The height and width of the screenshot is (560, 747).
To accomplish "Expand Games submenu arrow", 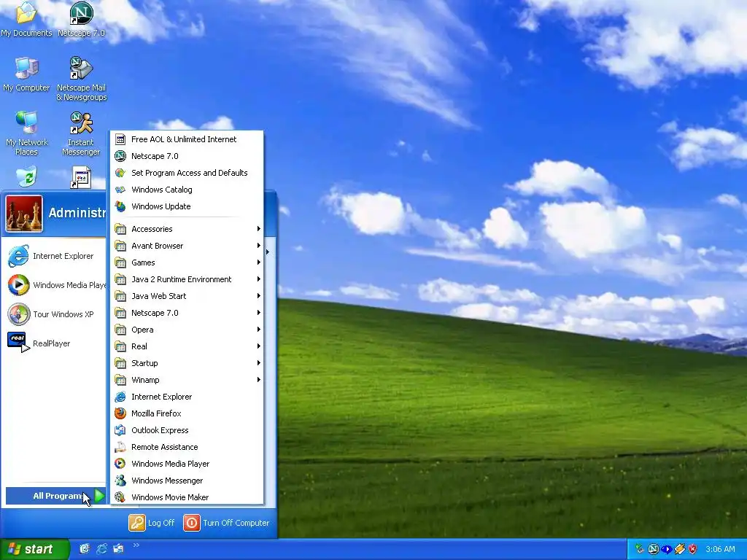I will click(259, 262).
